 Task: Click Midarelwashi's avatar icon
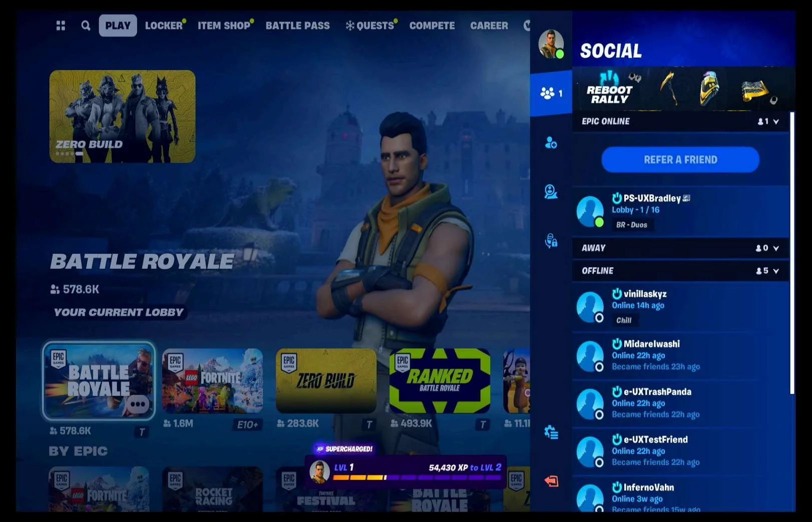590,356
